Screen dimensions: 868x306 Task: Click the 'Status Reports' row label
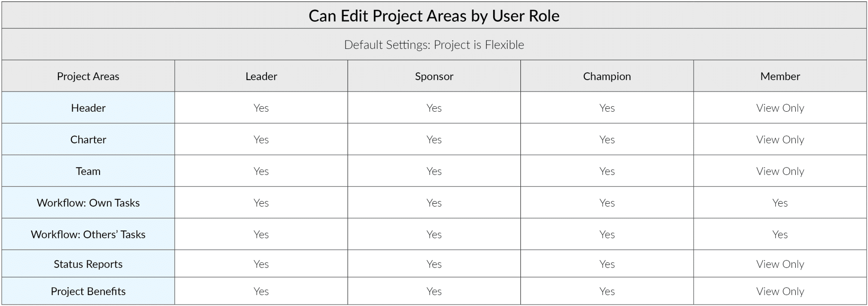[88, 264]
